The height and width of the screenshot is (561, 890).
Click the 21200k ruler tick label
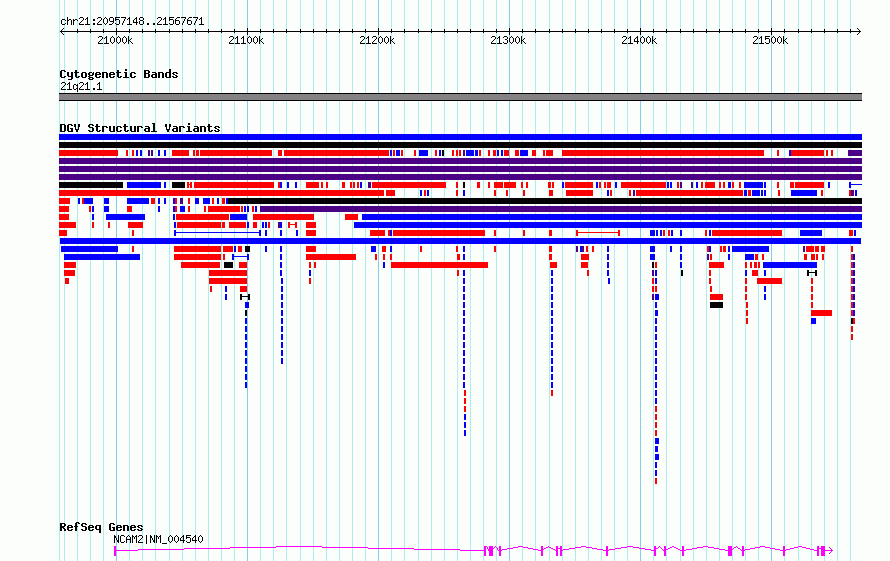(x=377, y=40)
